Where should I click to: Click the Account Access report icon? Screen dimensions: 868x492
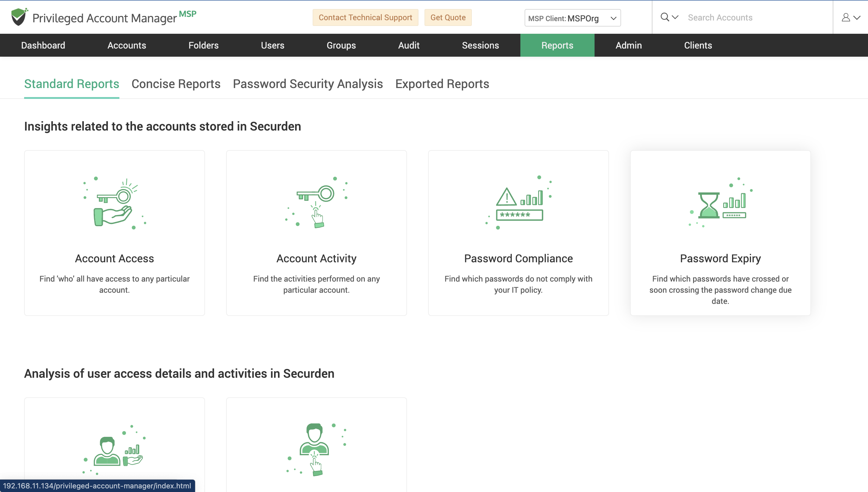click(114, 202)
